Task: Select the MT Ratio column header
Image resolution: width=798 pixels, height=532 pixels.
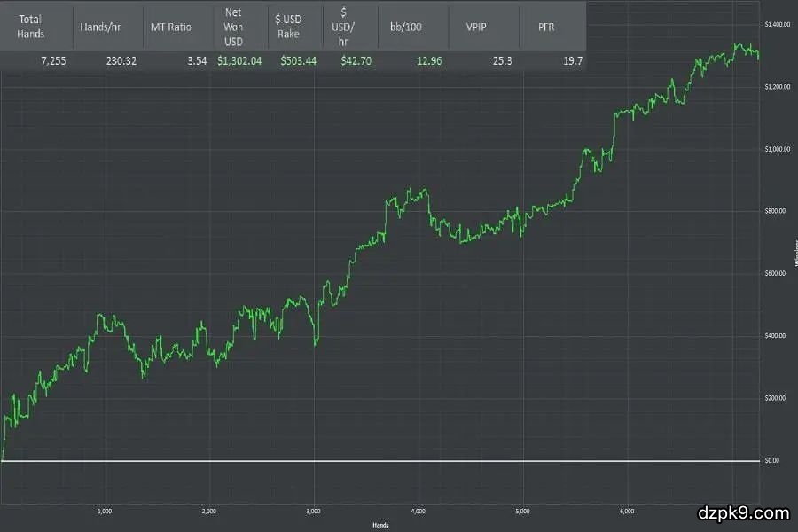Action: (x=170, y=27)
